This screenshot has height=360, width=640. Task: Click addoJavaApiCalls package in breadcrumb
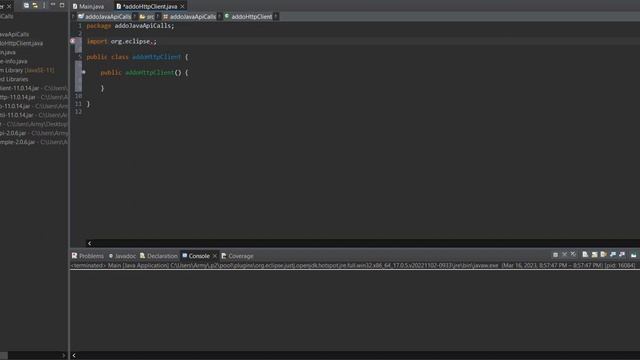(189, 17)
